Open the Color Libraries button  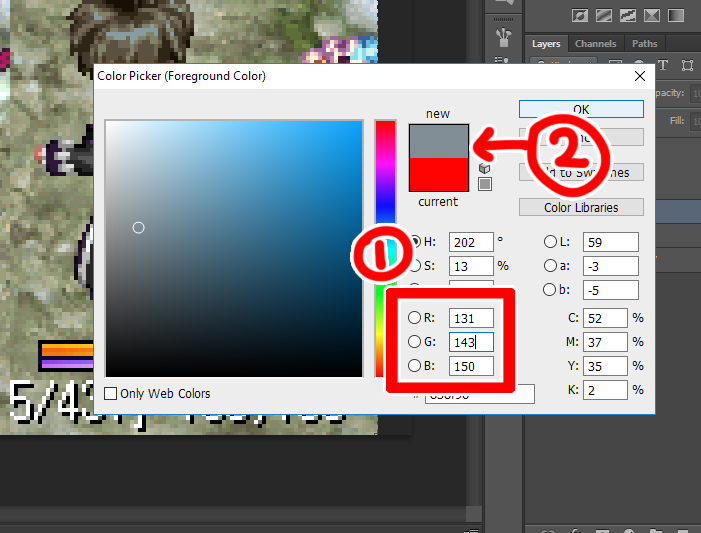click(x=581, y=207)
